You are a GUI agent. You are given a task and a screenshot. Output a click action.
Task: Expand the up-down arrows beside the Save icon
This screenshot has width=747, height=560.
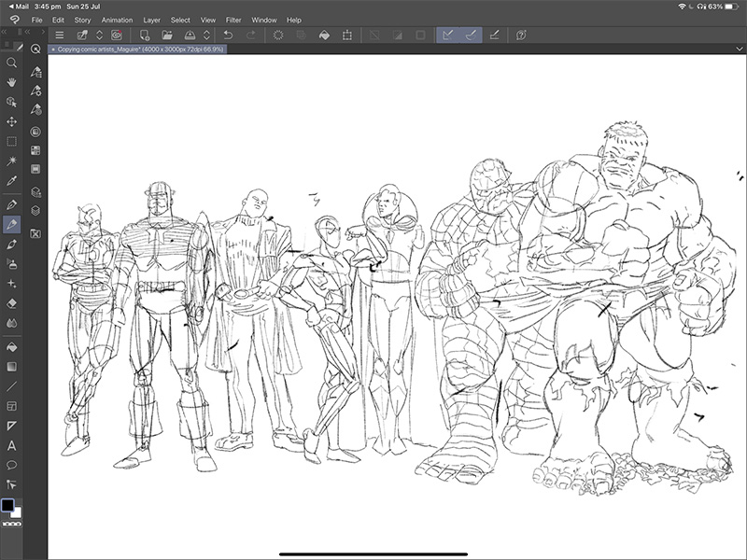(x=206, y=35)
